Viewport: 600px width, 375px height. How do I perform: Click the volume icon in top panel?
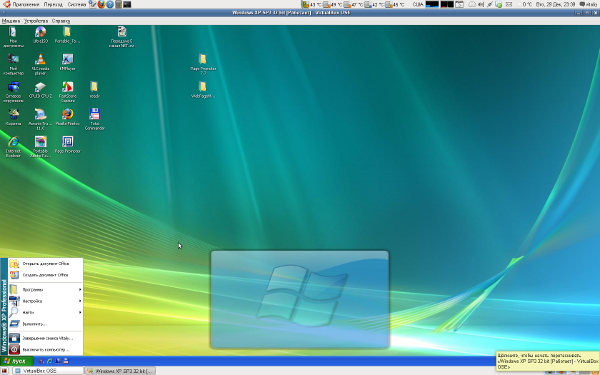(x=481, y=4)
